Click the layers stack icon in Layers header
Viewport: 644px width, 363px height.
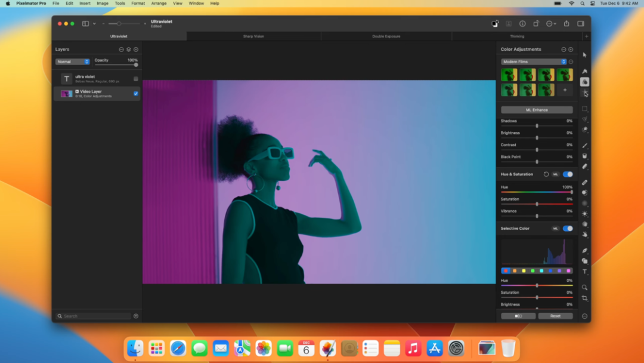tap(129, 50)
